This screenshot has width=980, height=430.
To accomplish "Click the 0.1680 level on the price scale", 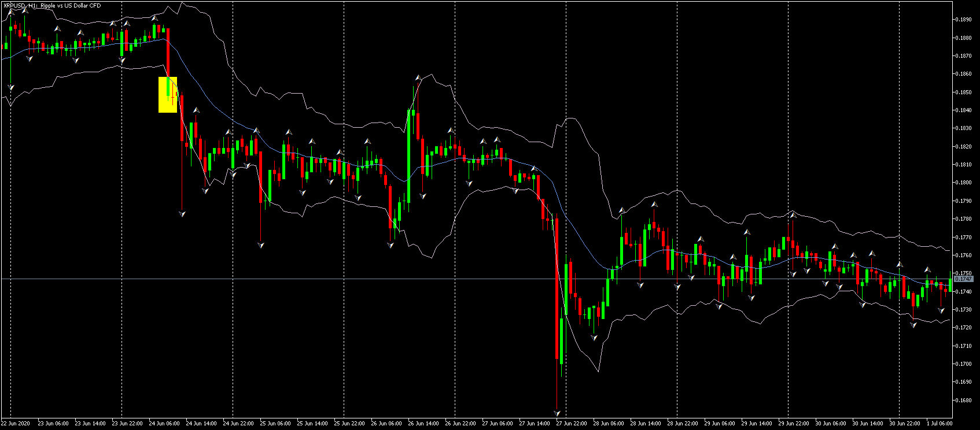I will tap(963, 400).
